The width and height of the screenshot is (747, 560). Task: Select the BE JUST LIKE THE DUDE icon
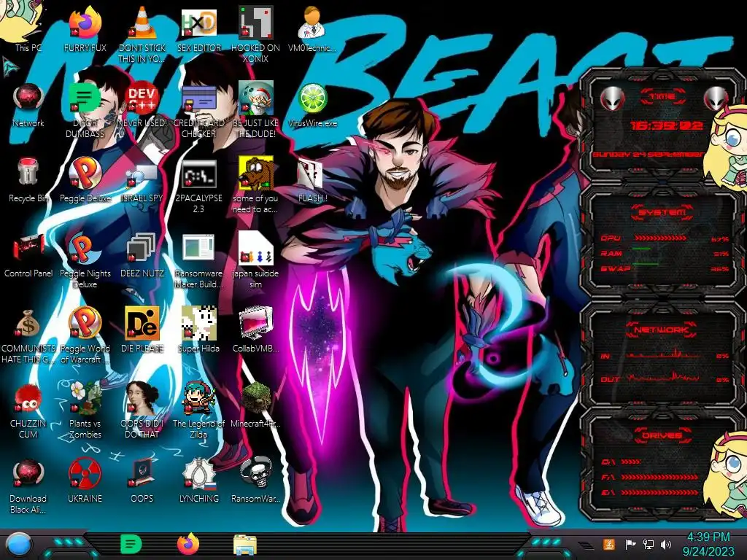[x=255, y=110]
